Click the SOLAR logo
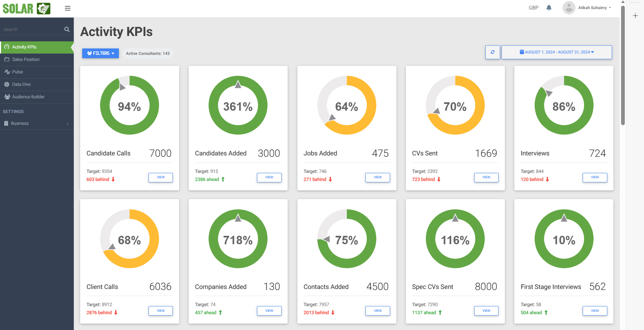Screen dimensions: 644x330 pyautogui.click(x=27, y=8)
